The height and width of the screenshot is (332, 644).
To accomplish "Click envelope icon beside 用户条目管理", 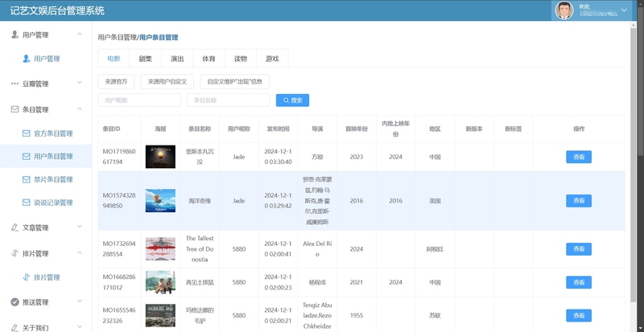I will 27,157.
